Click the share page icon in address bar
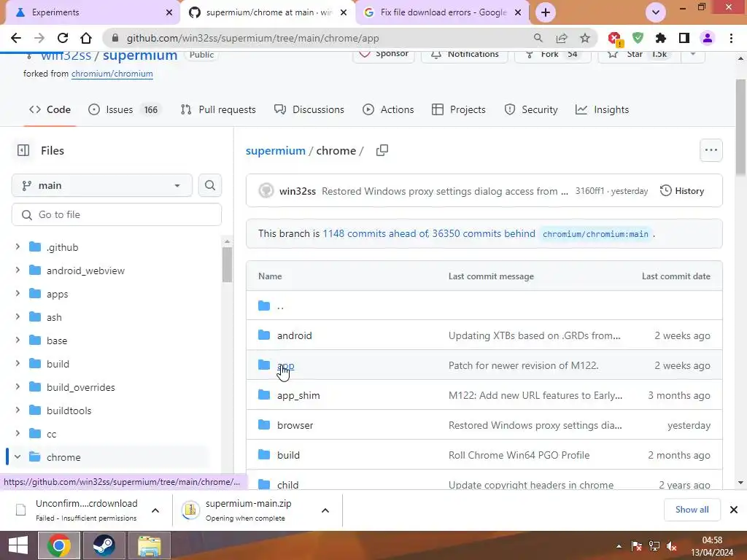The height and width of the screenshot is (560, 747). click(562, 38)
